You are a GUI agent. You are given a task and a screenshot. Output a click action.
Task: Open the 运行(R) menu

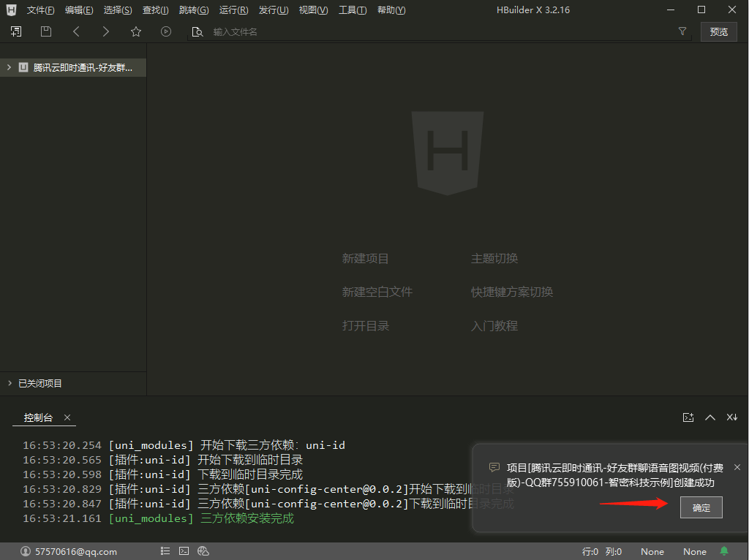tap(233, 10)
